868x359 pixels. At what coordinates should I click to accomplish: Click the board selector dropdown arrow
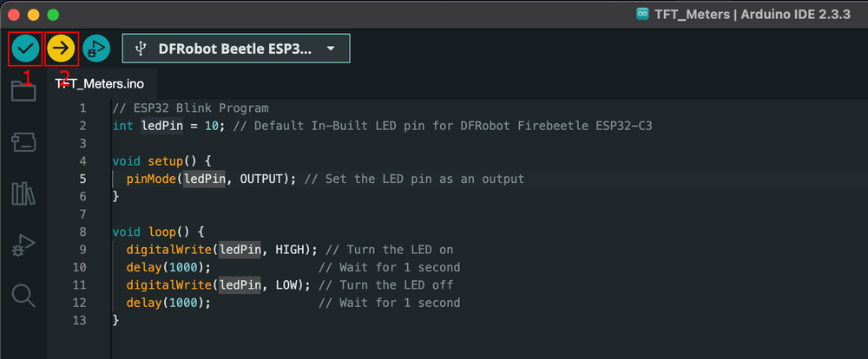coord(331,49)
